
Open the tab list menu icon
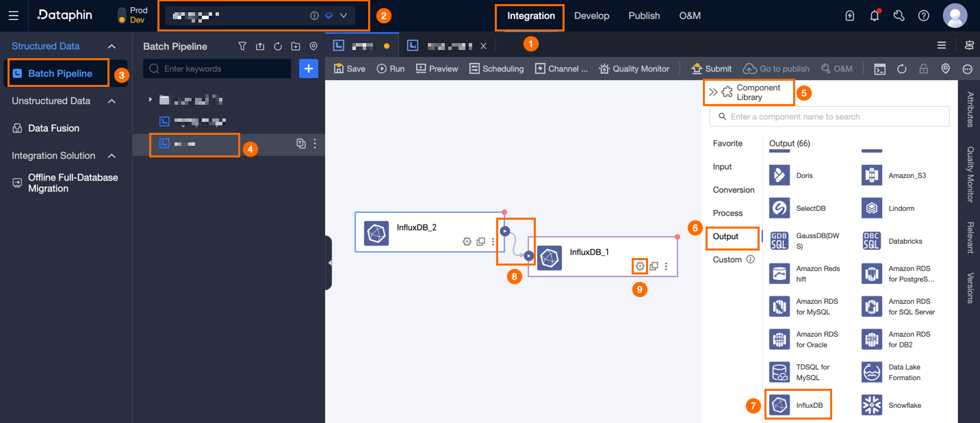click(942, 45)
